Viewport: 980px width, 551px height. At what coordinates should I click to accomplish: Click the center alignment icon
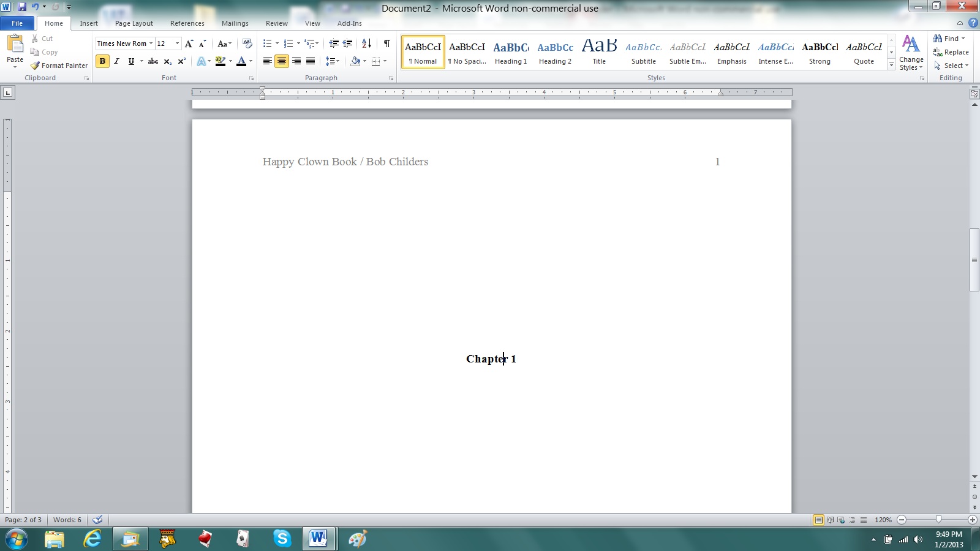tap(281, 61)
